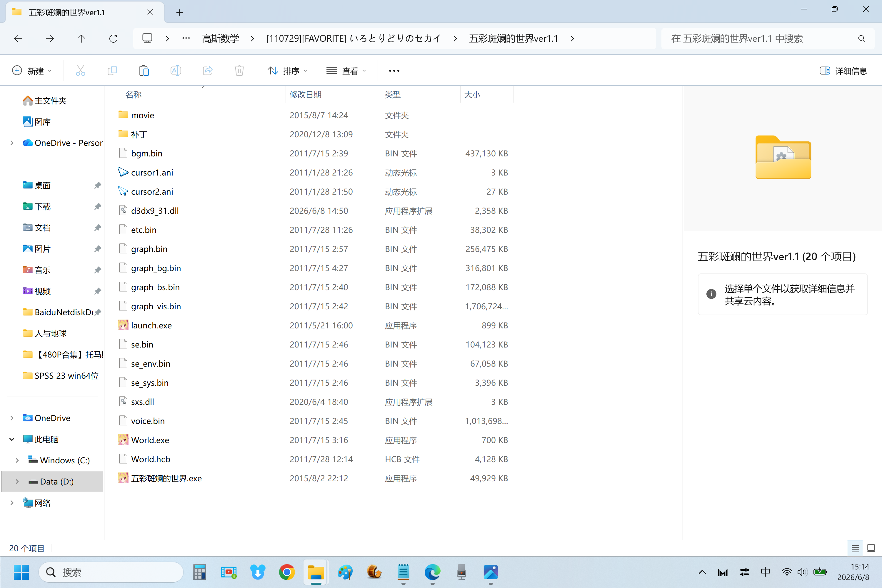882x588 pixels.
Task: Select the d3dx9_31.dll file
Action: click(x=155, y=211)
